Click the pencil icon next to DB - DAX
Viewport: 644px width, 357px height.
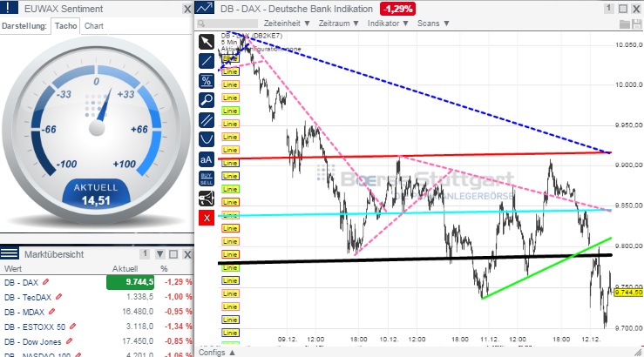[x=46, y=282]
